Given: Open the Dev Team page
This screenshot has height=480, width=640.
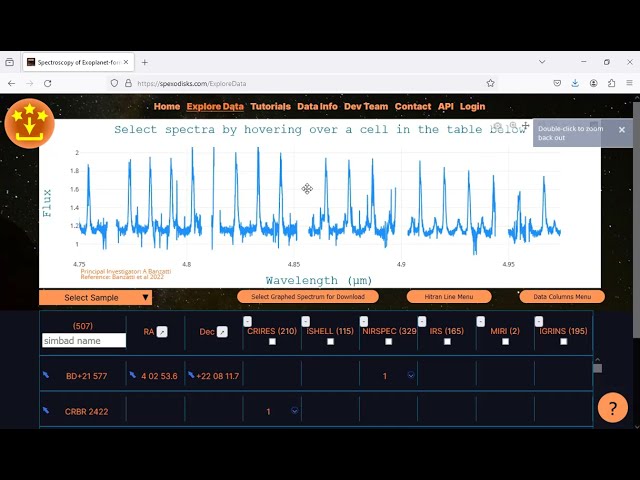Looking at the screenshot, I should pyautogui.click(x=366, y=107).
